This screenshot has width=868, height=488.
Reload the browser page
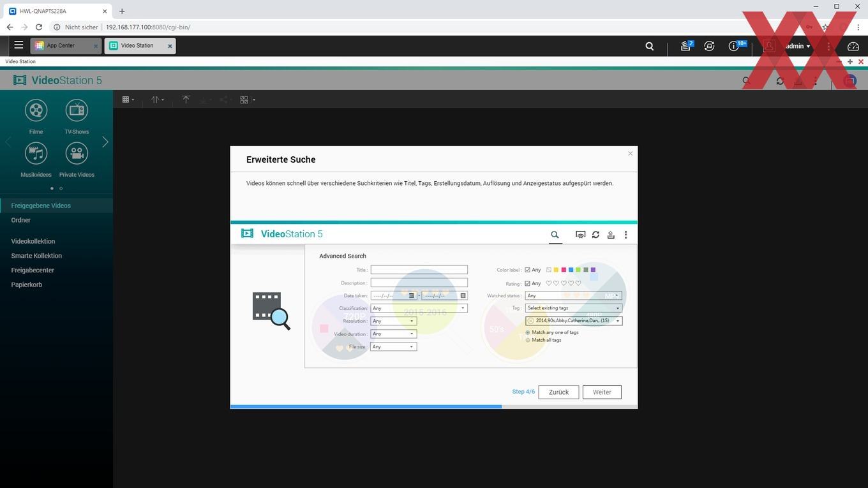point(39,27)
